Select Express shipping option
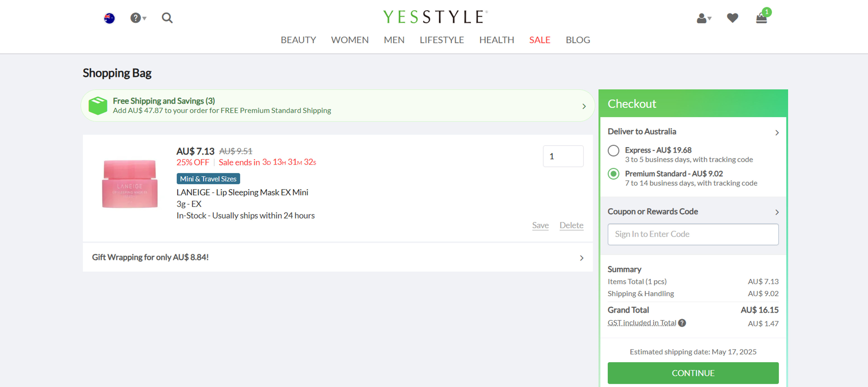The height and width of the screenshot is (387, 868). click(613, 150)
